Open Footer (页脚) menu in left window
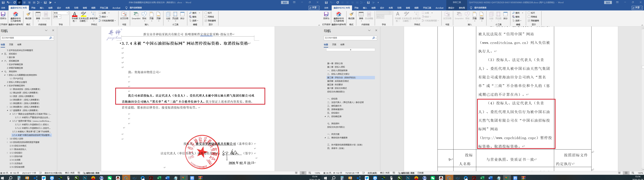This screenshot has width=644, height=180. click(159, 17)
